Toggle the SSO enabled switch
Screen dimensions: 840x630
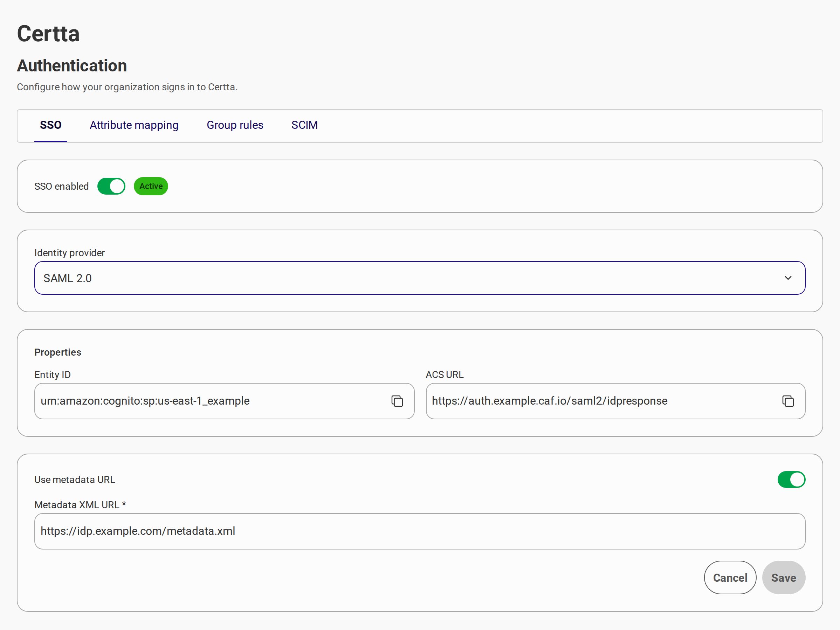pos(111,186)
